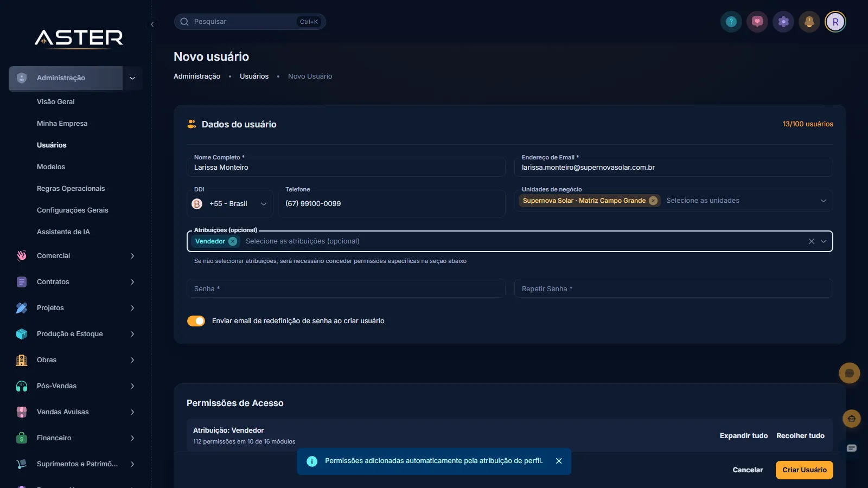The width and height of the screenshot is (868, 488).
Task: Collapse the Administração menu chevron
Action: click(x=132, y=78)
